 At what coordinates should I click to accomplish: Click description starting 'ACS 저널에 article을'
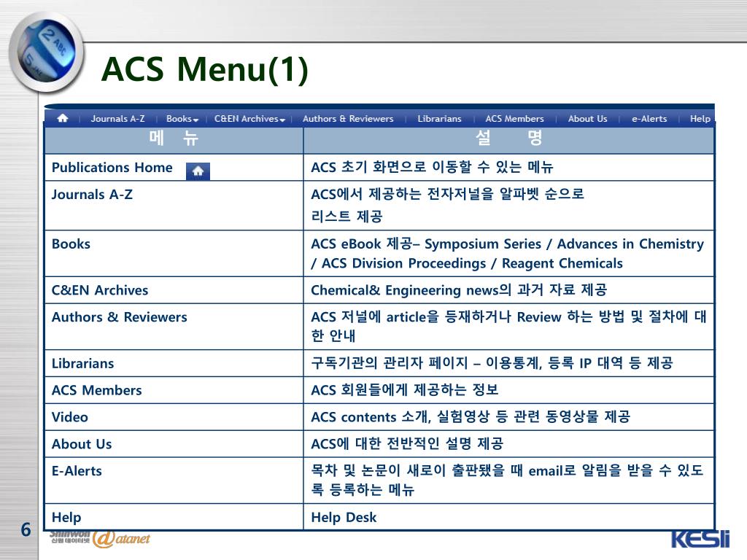(x=508, y=326)
